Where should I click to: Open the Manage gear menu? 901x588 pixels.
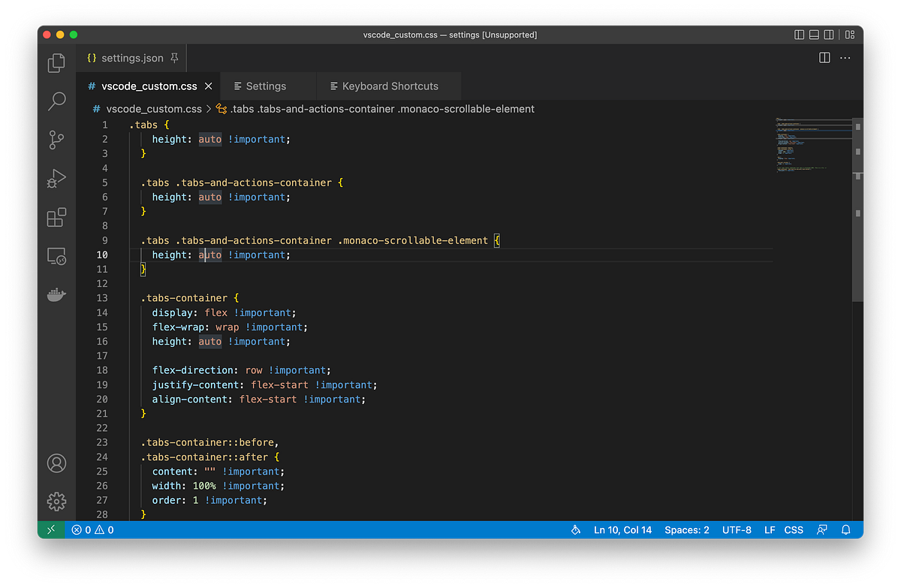[56, 501]
